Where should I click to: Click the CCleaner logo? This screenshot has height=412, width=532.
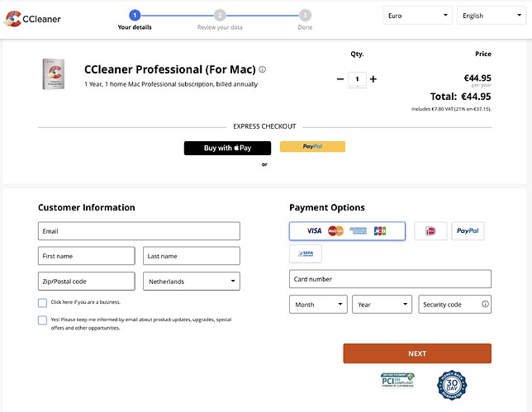pos(33,17)
